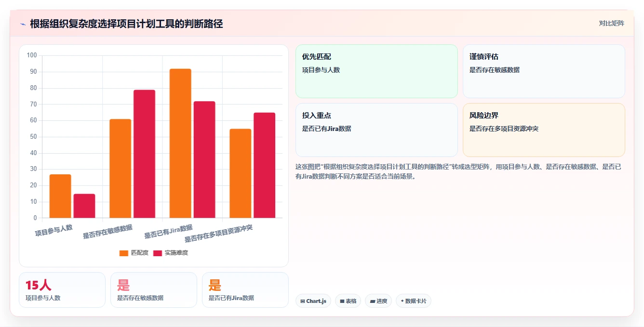Image resolution: width=644 pixels, height=327 pixels.
Task: Toggle the 匹配度 legend orange swatch
Action: tap(124, 253)
